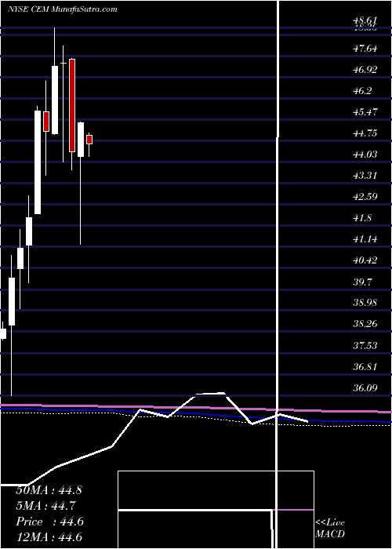The height and width of the screenshot is (549, 392).
Task: Click the 12MA : 44.6 readout
Action: 49,537
